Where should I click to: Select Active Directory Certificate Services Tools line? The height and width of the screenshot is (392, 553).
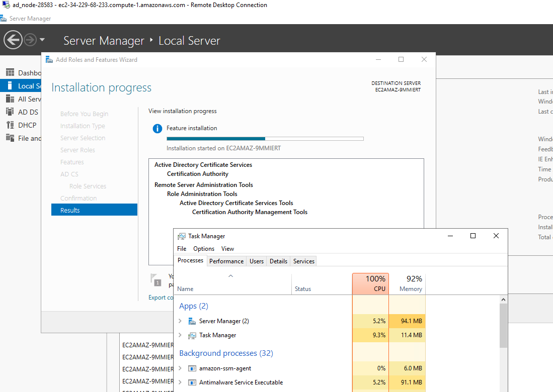tap(236, 203)
